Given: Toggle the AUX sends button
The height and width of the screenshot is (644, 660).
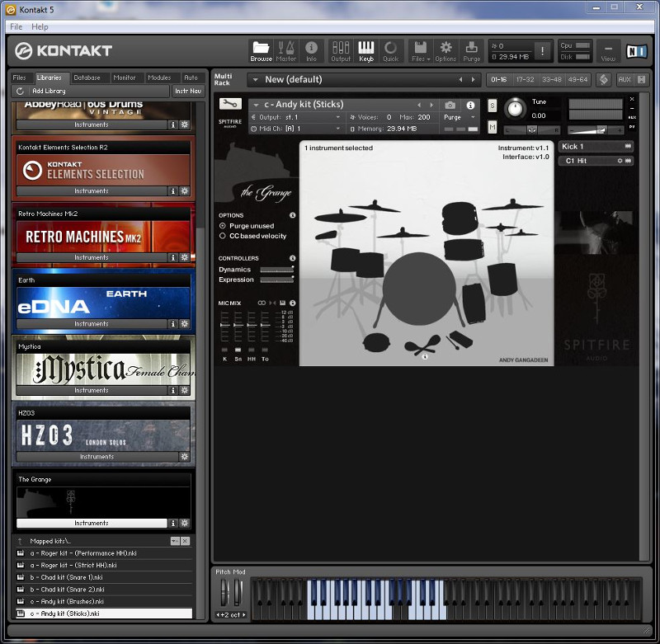Looking at the screenshot, I should (625, 79).
